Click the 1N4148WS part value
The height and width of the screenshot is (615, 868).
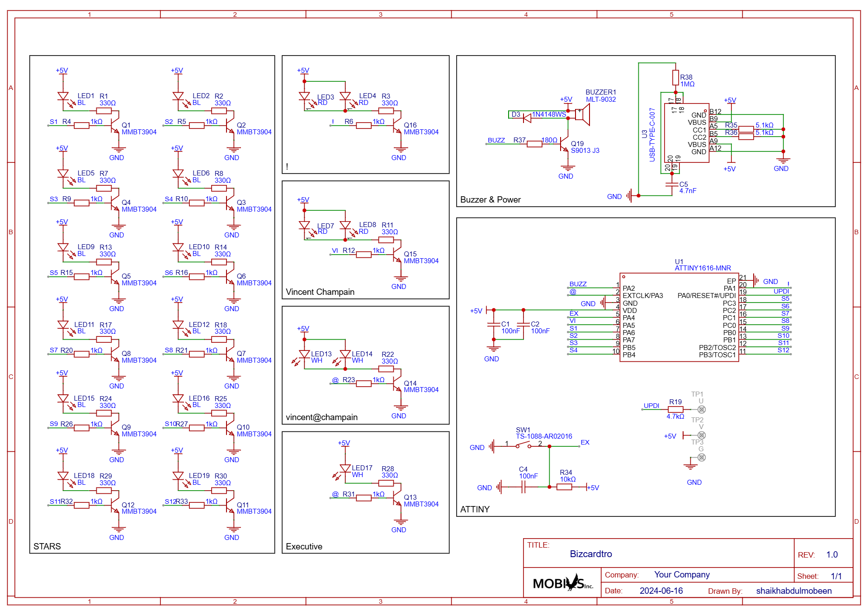[549, 114]
